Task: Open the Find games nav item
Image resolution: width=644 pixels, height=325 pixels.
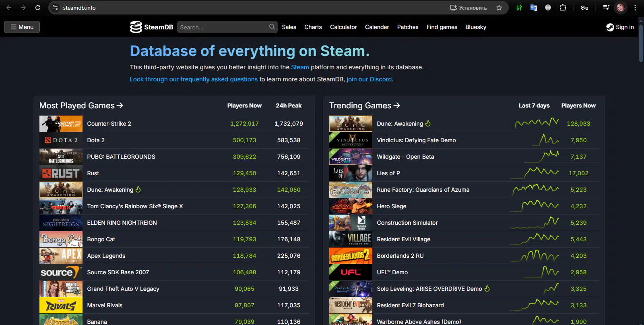Action: point(442,27)
